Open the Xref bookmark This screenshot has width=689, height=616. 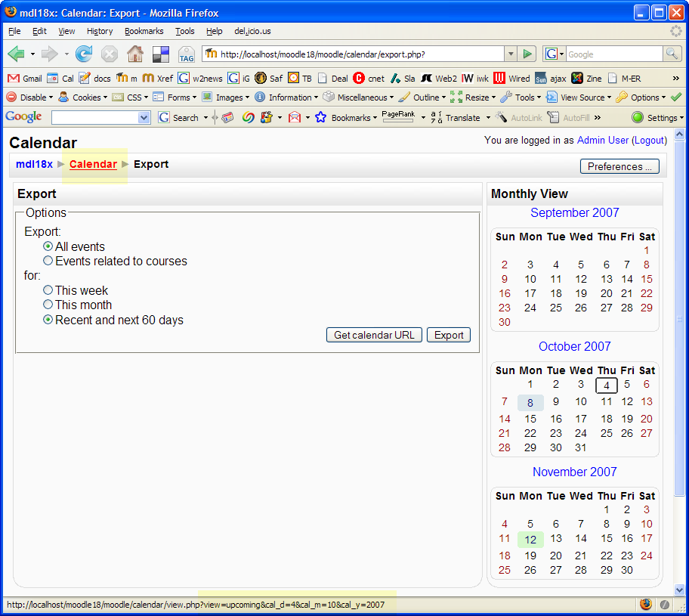coord(158,79)
